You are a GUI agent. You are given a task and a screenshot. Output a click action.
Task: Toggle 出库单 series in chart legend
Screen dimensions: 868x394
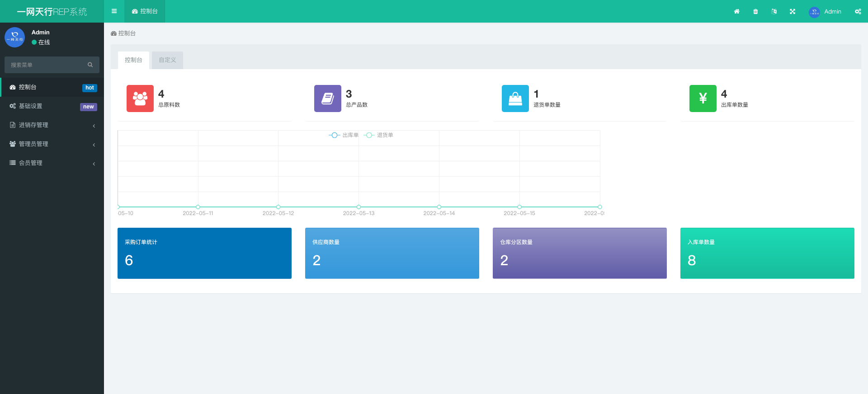344,135
